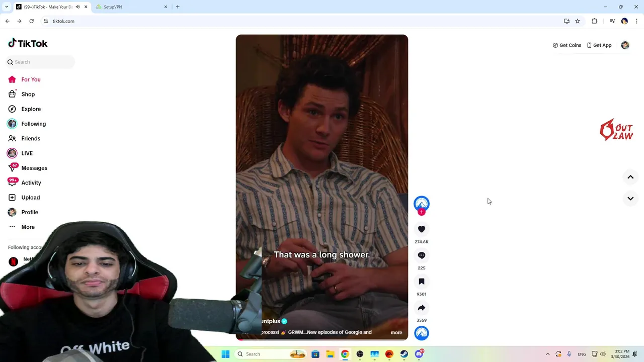The image size is (644, 362).
Task: Go to the next video
Action: (630, 199)
